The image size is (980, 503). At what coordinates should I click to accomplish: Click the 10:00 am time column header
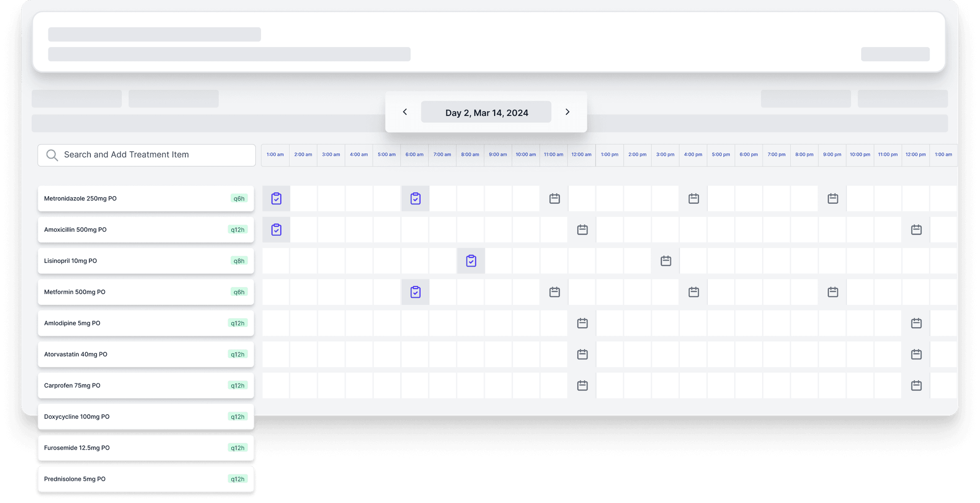[525, 155]
